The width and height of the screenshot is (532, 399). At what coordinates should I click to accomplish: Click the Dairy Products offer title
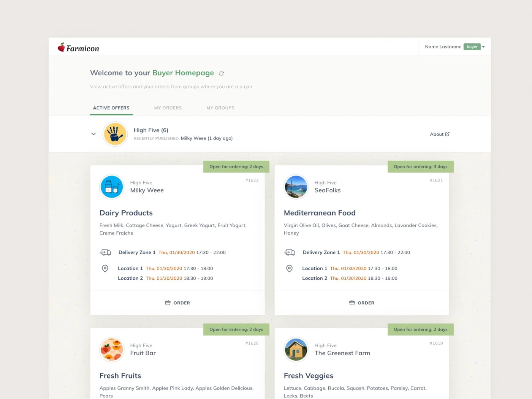[x=126, y=213]
